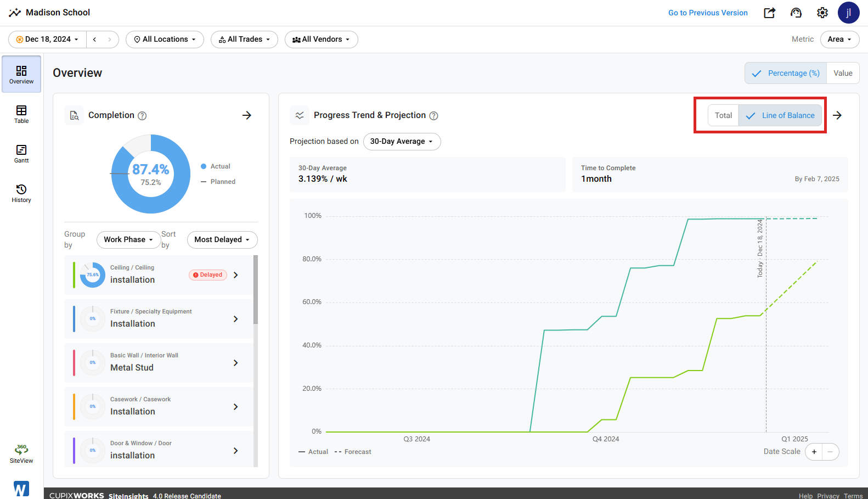868x499 pixels.
Task: Open the Most Delayed sort dropdown
Action: pyautogui.click(x=222, y=239)
